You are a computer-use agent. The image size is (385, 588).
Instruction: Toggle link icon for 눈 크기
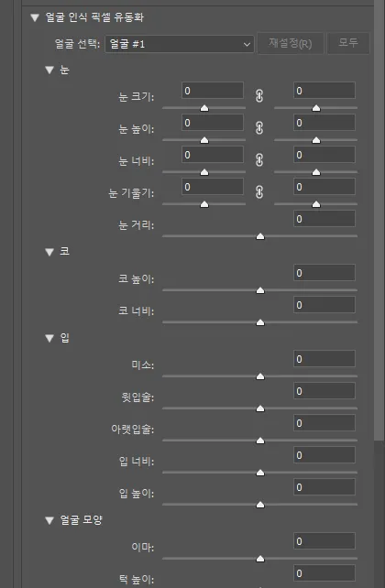[x=259, y=96]
